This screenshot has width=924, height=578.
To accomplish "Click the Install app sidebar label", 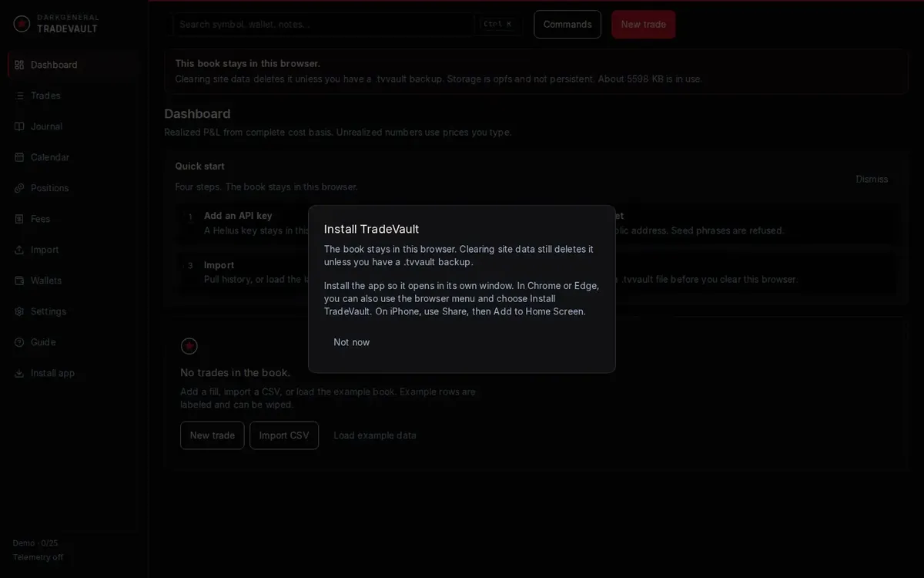I will coord(52,373).
